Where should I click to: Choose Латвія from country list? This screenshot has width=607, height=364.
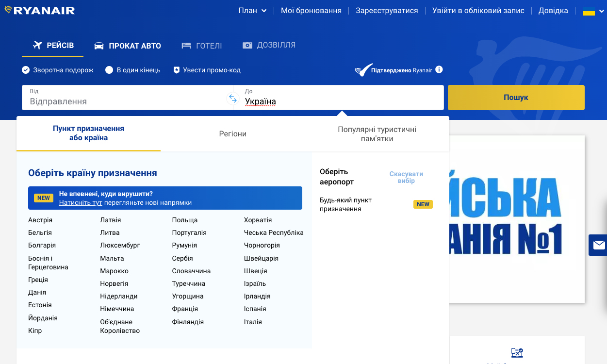pyautogui.click(x=111, y=220)
